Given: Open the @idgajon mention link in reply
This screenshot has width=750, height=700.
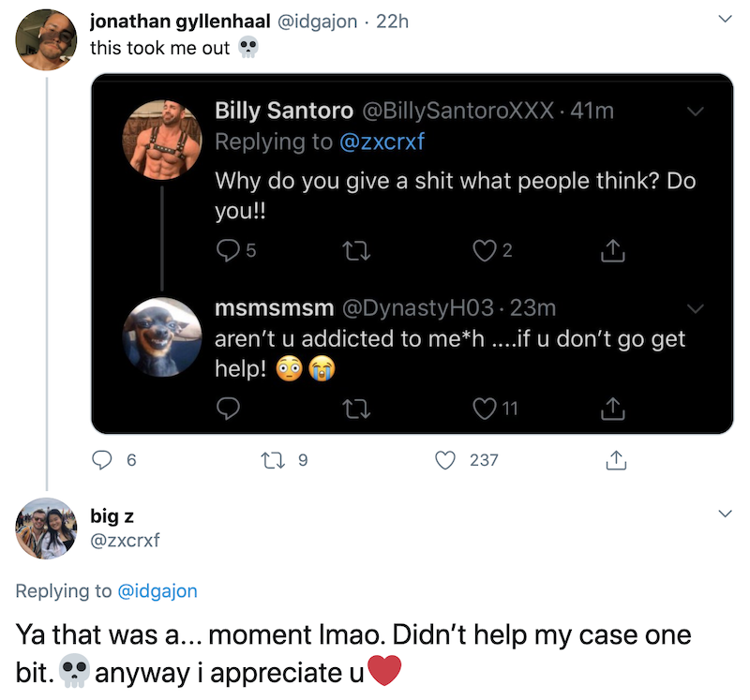Looking at the screenshot, I should click(157, 591).
